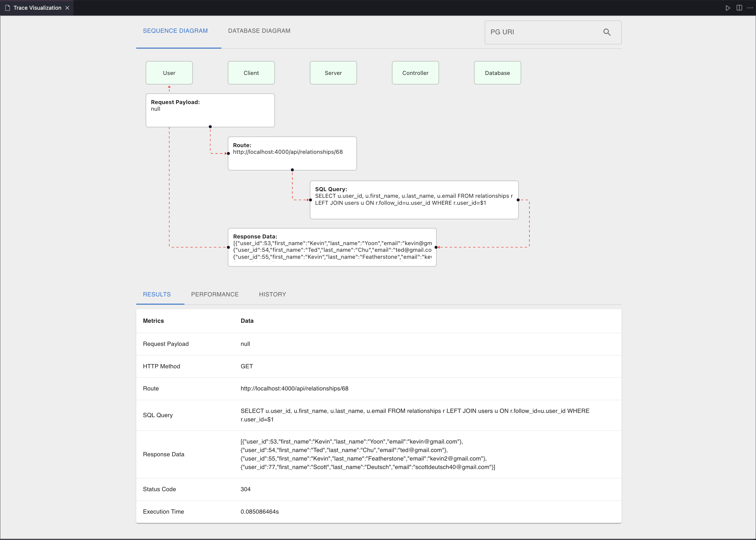The width and height of the screenshot is (756, 540).
Task: Click the Server node box
Action: point(333,73)
